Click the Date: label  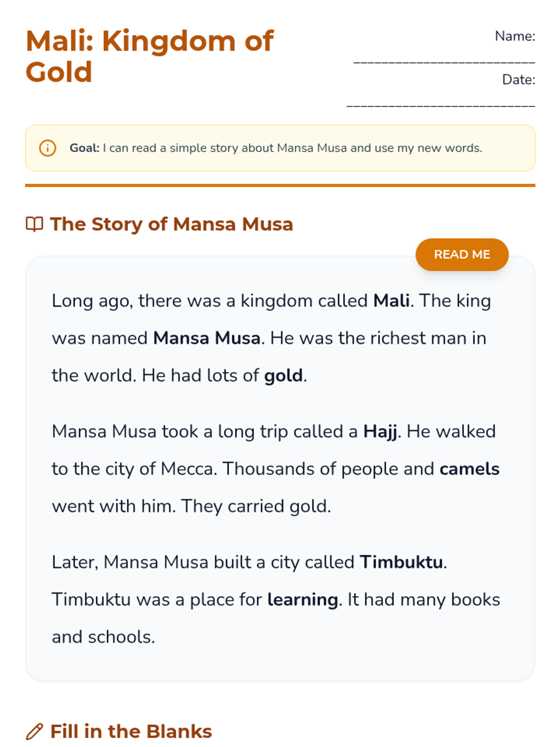[x=518, y=80]
